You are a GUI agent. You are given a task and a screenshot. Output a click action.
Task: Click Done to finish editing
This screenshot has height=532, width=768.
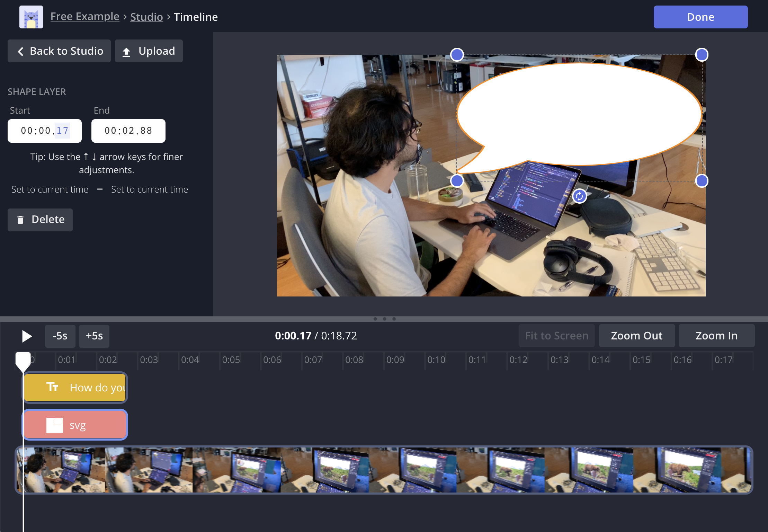700,17
